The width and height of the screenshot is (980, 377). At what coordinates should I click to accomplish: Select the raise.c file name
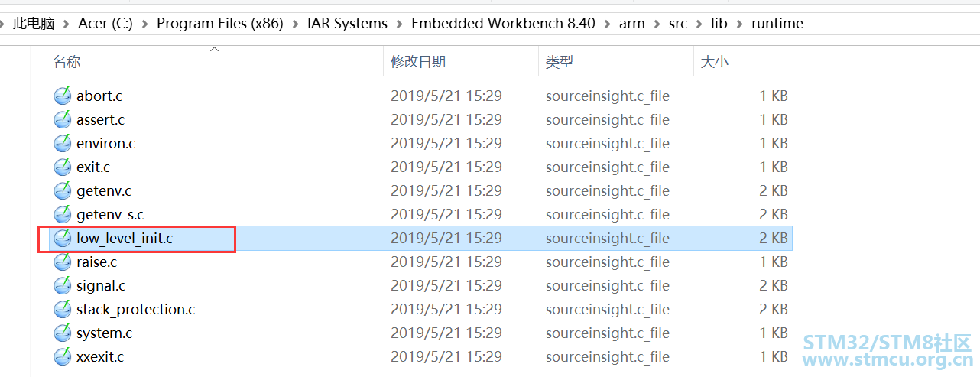click(x=96, y=262)
